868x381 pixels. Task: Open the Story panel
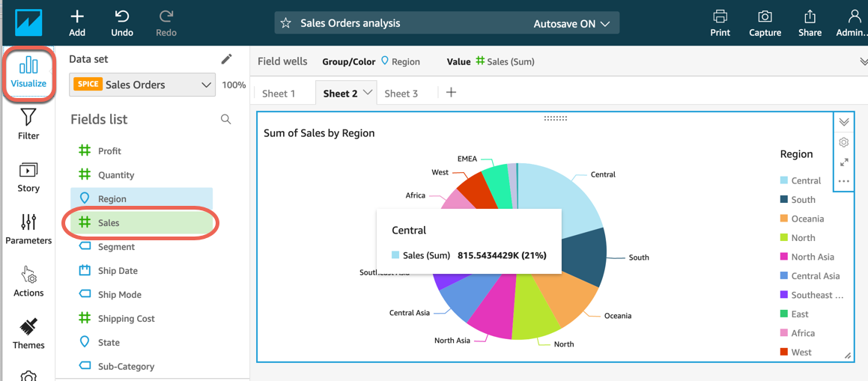tap(28, 177)
